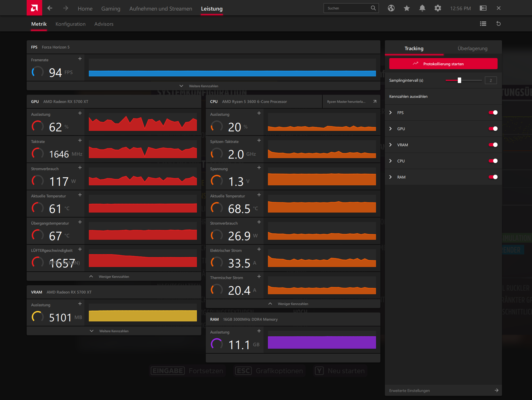Open favorites star icon
The image size is (532, 400).
407,8
